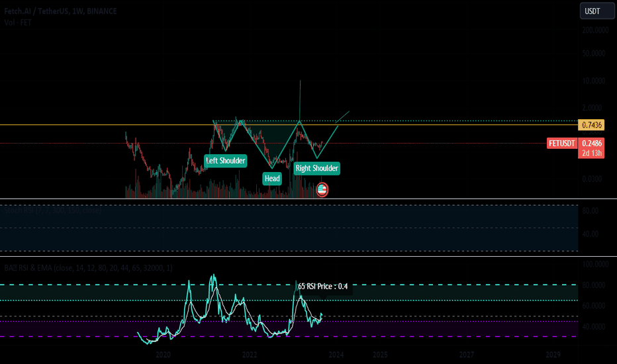Click the 2025 time axis label
This screenshot has height=364, width=617.
pyautogui.click(x=380, y=355)
